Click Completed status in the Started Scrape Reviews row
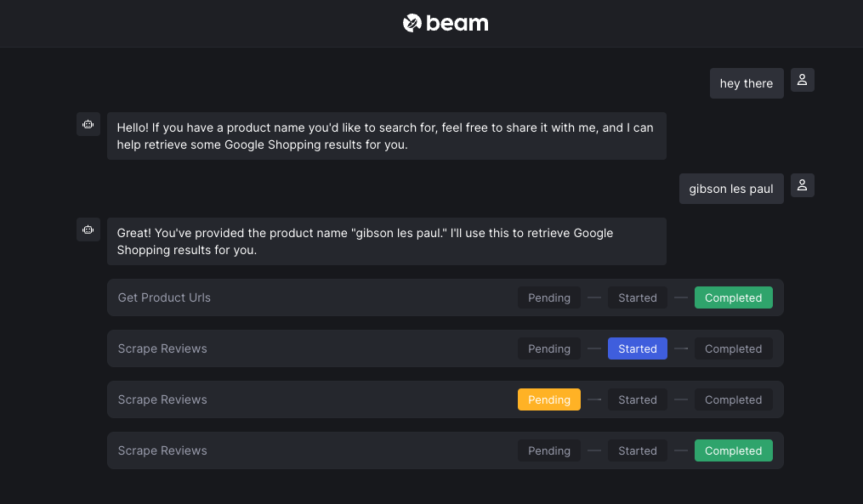This screenshot has width=863, height=504. (x=733, y=348)
